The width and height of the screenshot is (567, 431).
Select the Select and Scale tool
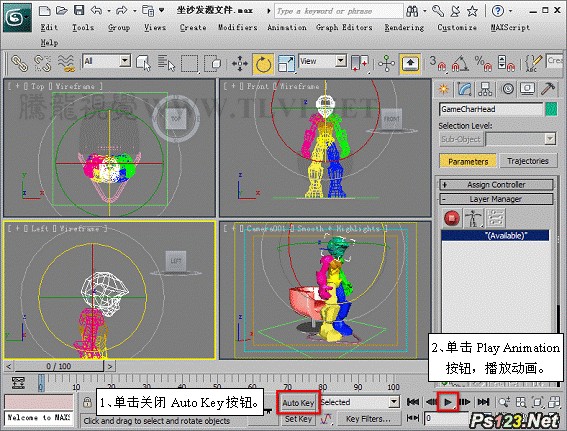click(286, 64)
